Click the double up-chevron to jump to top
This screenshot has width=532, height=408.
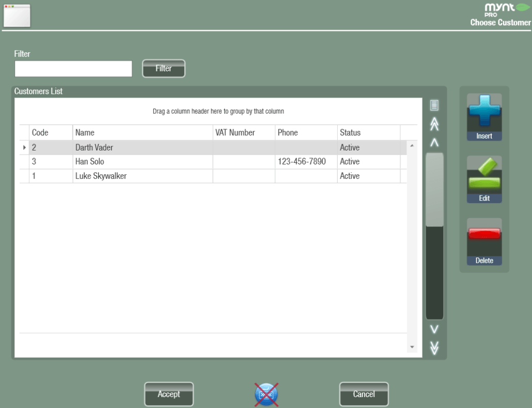click(x=433, y=124)
